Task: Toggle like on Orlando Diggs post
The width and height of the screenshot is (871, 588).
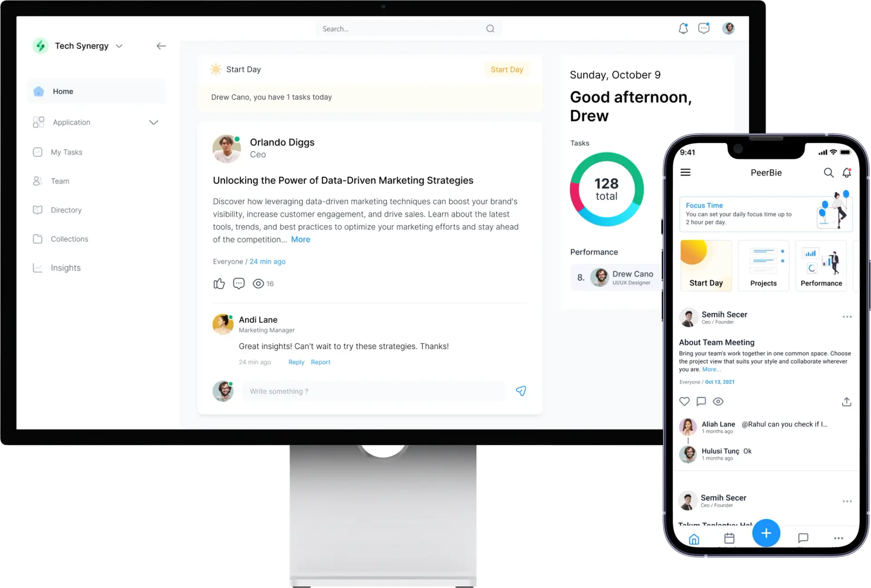Action: pyautogui.click(x=219, y=283)
